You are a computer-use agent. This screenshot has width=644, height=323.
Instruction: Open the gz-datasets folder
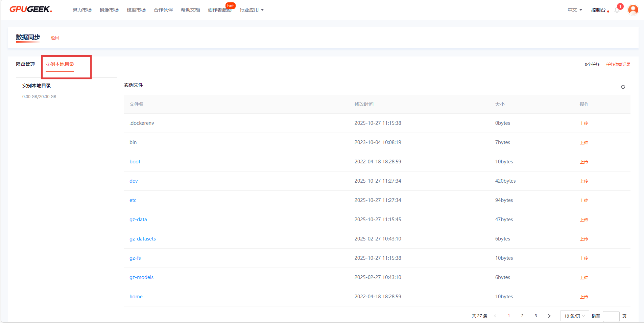point(143,239)
